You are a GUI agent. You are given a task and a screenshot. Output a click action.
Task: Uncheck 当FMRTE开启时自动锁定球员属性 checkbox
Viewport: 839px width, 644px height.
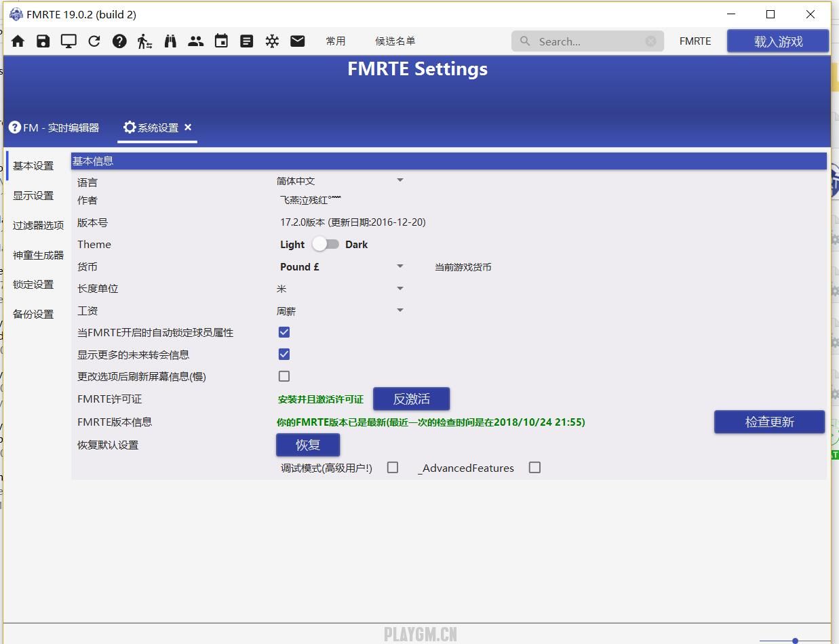click(284, 332)
